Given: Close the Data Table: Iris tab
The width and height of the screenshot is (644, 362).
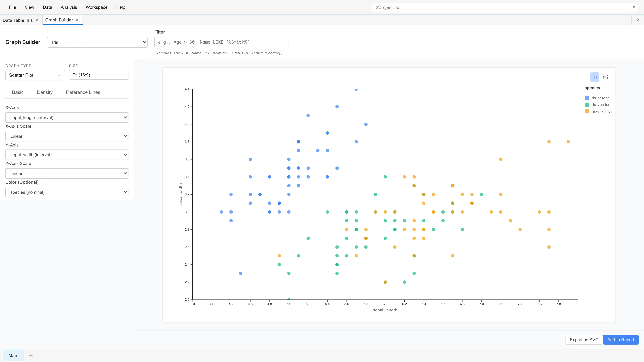Looking at the screenshot, I should tap(37, 20).
